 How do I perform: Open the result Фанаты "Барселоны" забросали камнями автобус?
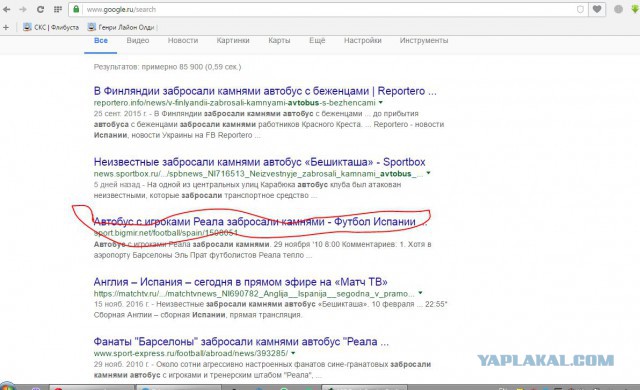tap(241, 342)
